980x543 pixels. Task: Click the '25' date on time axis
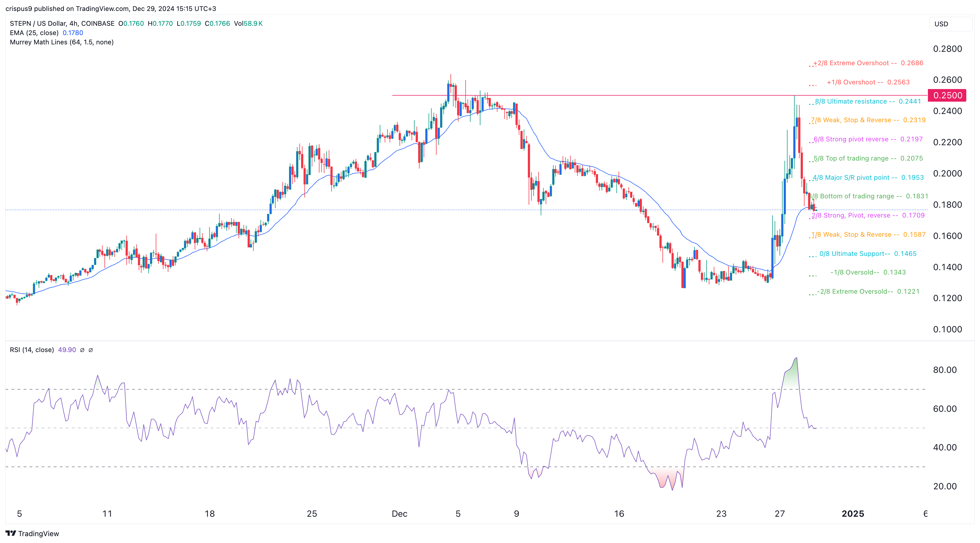pyautogui.click(x=311, y=514)
